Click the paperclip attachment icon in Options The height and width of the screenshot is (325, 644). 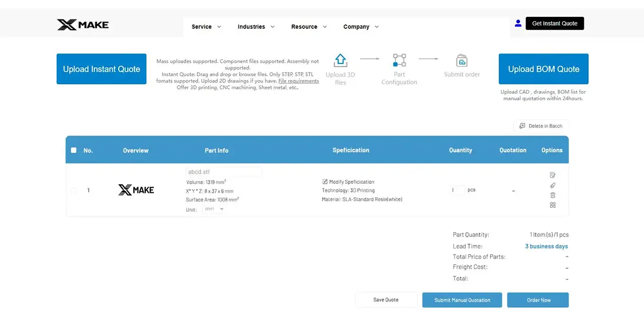[552, 185]
